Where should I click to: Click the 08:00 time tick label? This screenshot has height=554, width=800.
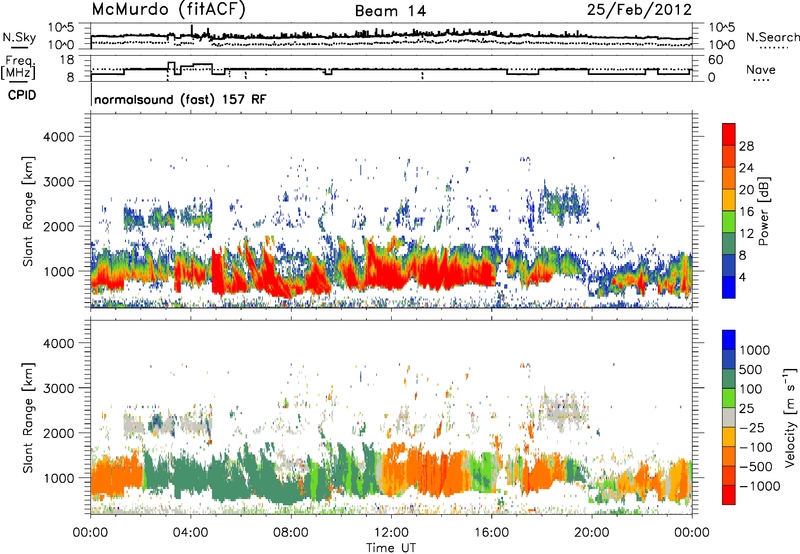(291, 533)
